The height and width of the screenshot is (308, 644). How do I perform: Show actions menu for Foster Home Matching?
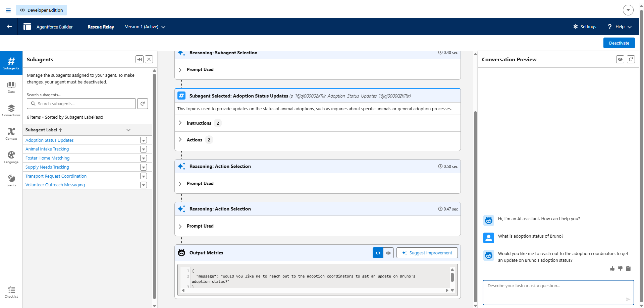point(144,158)
